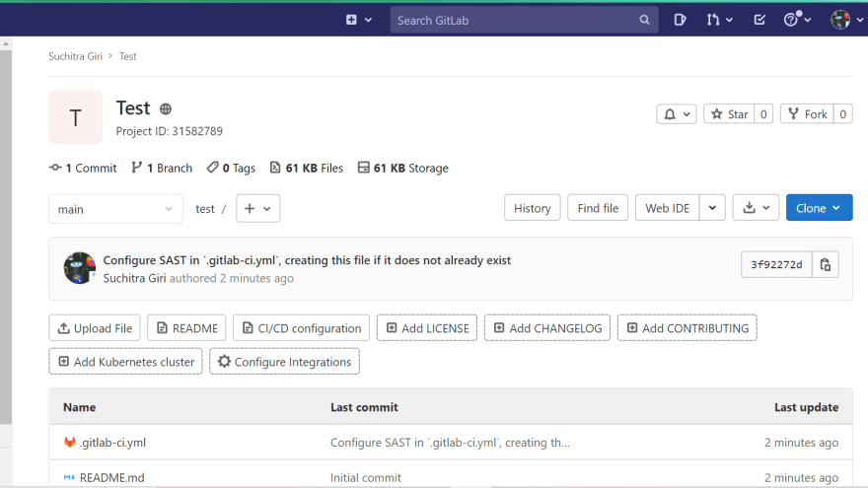
Task: Open the Configure SAST commit title
Action: (307, 260)
